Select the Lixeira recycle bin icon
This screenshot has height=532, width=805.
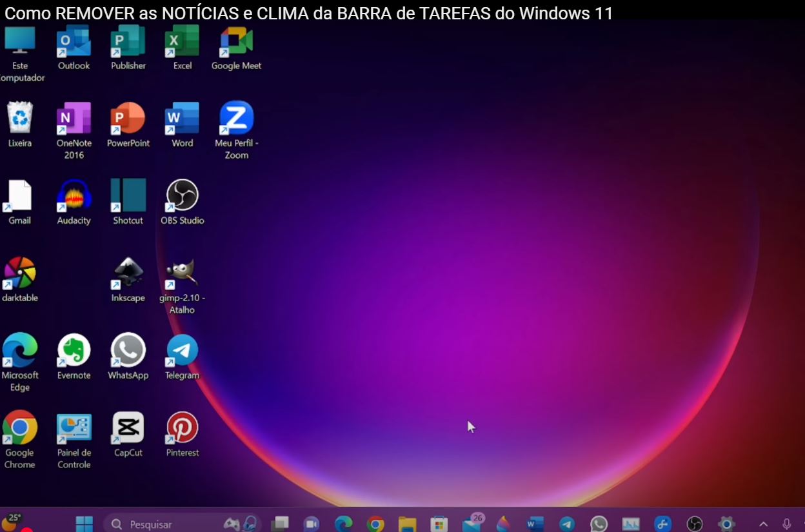point(20,125)
